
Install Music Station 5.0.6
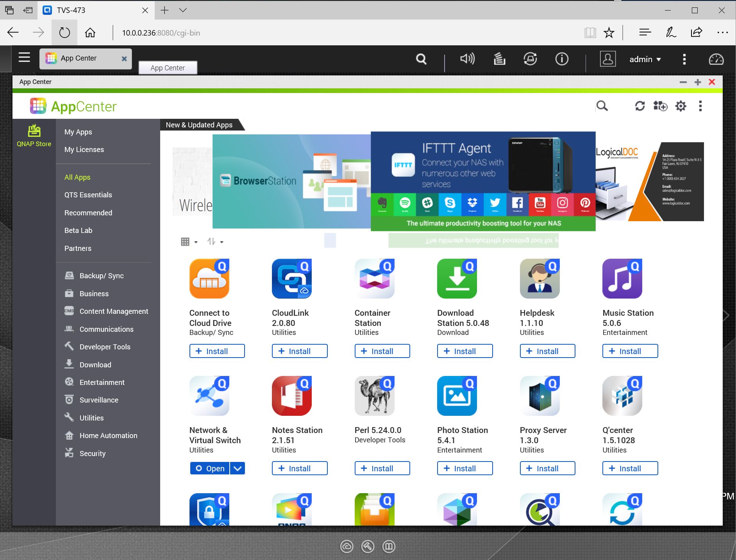pyautogui.click(x=630, y=351)
